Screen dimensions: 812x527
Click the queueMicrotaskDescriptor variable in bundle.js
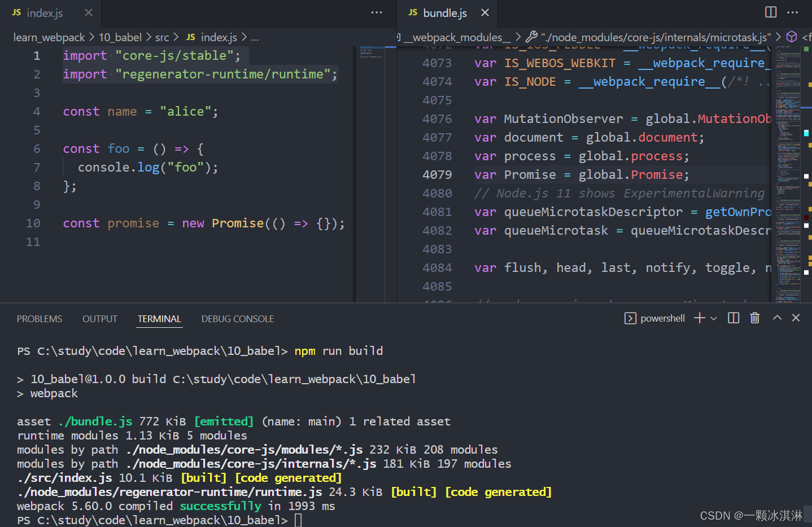[x=593, y=212]
